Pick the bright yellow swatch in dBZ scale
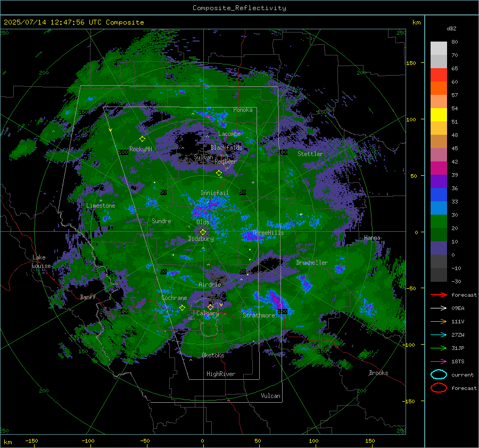 439,115
